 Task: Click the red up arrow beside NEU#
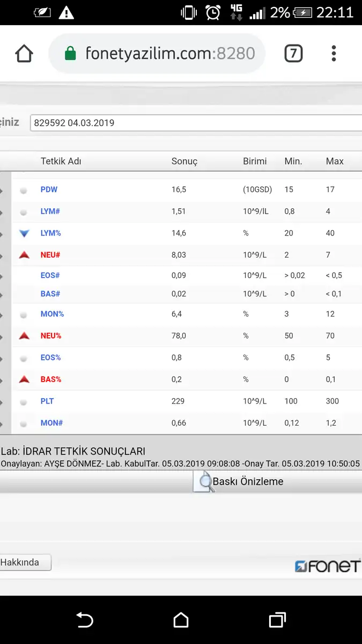pos(24,255)
